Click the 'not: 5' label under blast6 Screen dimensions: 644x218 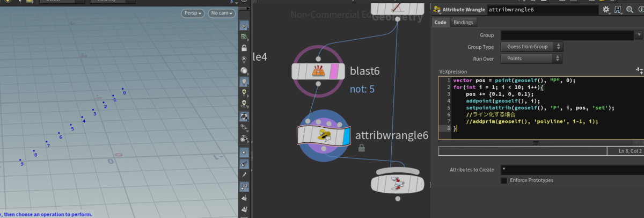coord(362,89)
